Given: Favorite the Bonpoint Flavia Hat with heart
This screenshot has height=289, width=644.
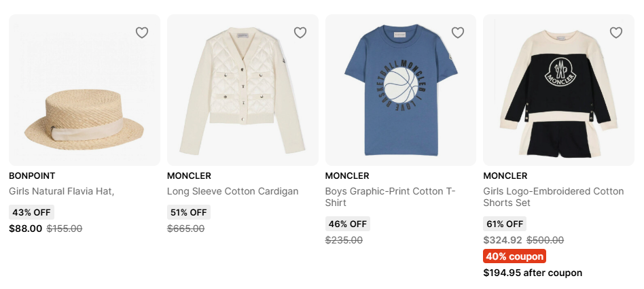Looking at the screenshot, I should [x=141, y=33].
